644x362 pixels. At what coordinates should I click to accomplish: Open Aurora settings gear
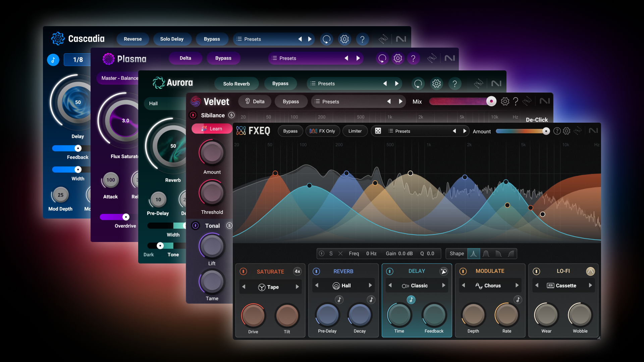point(436,83)
